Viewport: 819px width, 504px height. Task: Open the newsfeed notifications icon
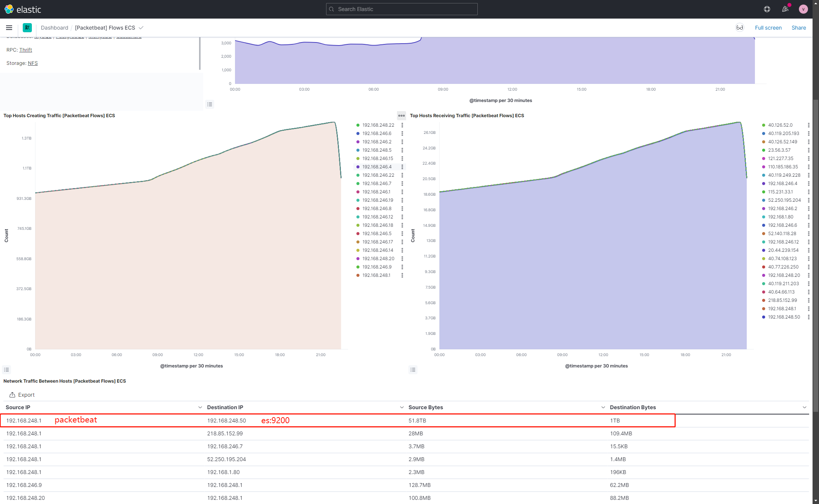(x=785, y=9)
